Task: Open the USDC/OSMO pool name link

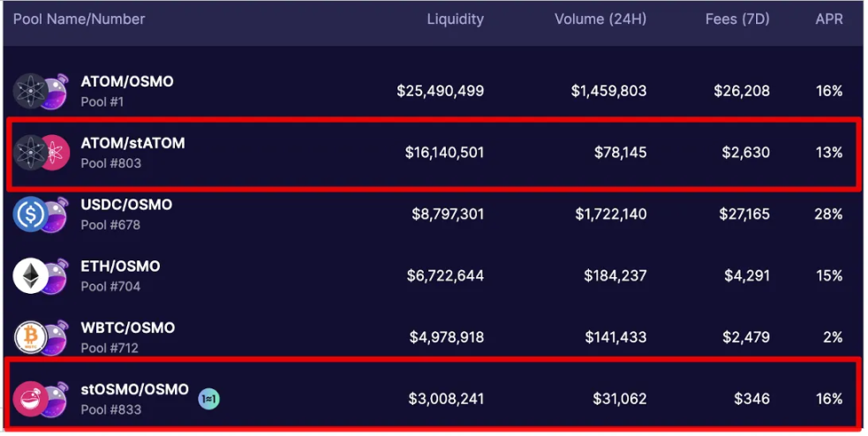Action: pos(126,205)
